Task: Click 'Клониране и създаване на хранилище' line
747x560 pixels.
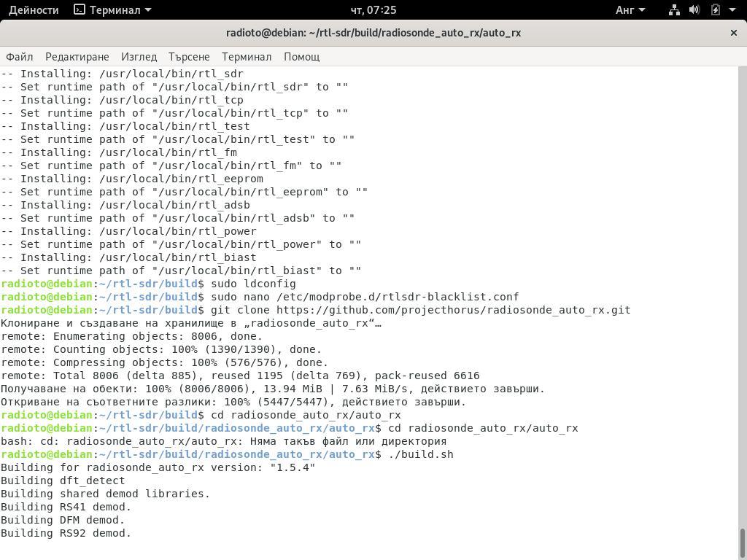Action: (191, 323)
